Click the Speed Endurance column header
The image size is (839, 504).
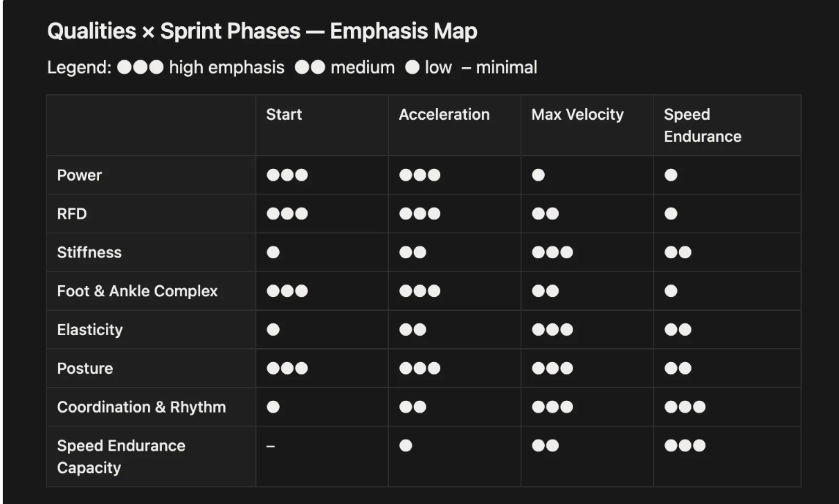tap(702, 125)
